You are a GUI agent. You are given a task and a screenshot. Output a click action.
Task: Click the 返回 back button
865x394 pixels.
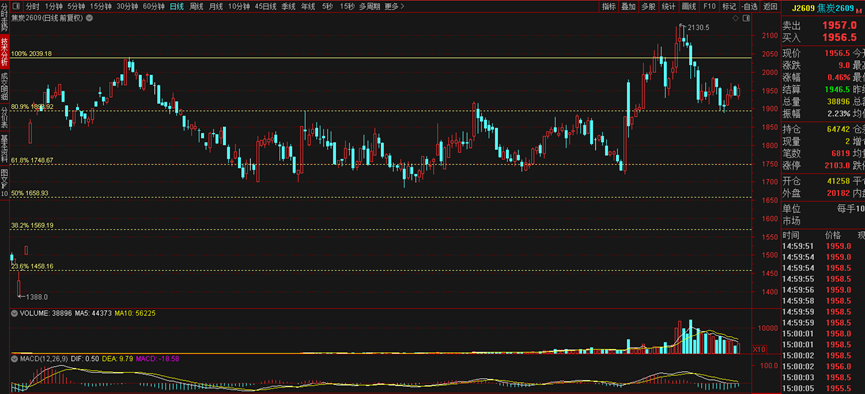pos(770,7)
